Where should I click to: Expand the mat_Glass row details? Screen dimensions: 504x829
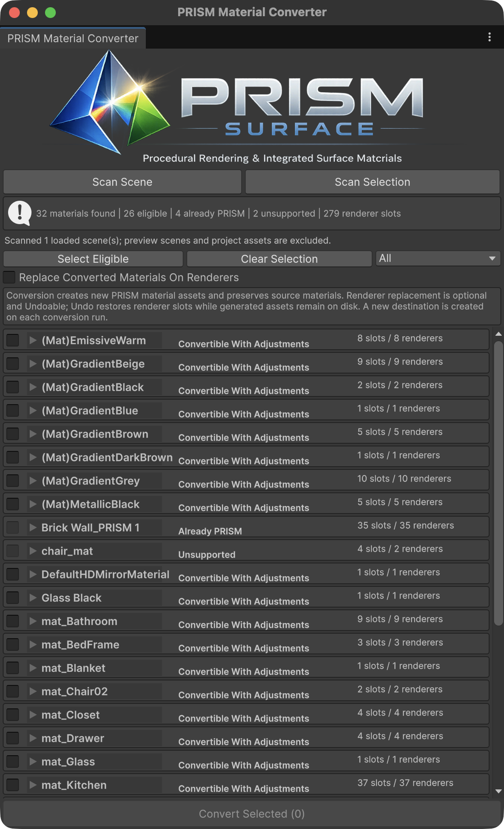tap(33, 761)
